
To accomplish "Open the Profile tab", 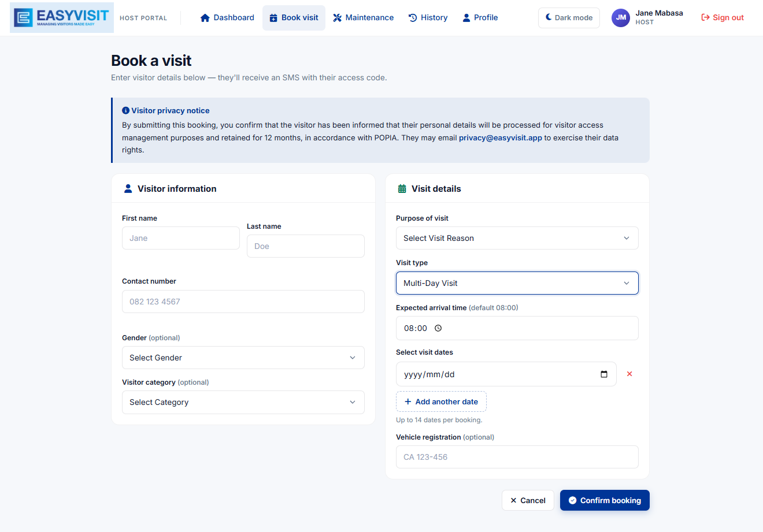I will tap(480, 18).
